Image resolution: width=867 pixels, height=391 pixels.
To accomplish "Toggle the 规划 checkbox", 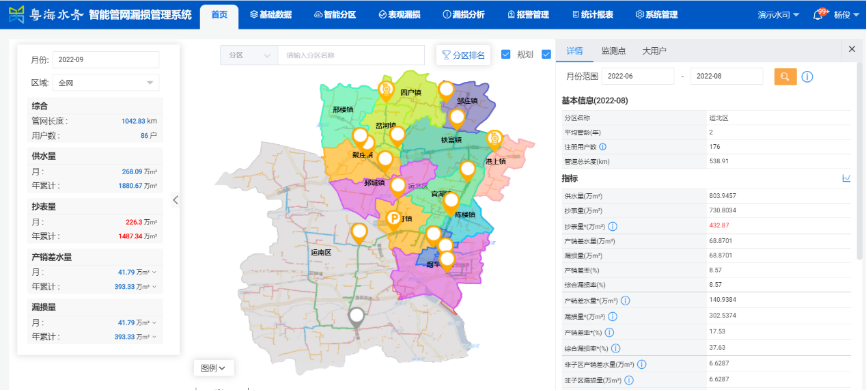I will (x=505, y=54).
